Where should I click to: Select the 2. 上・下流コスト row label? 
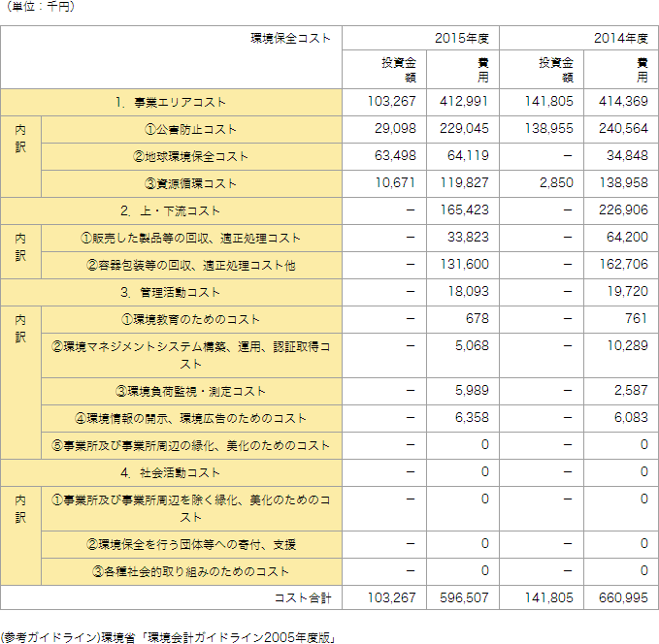click(171, 210)
